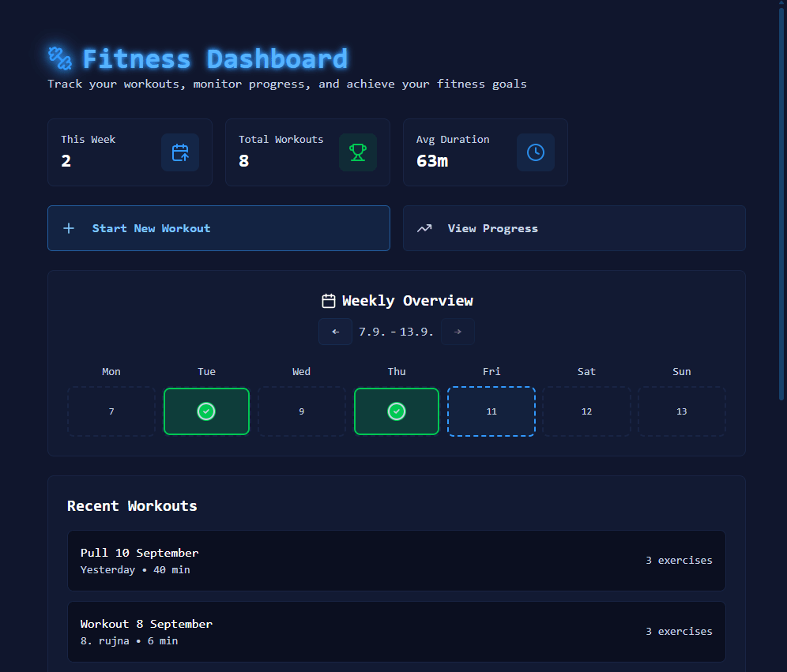Click the Fitness Dashboard title
This screenshot has height=672, width=787.
click(x=215, y=58)
